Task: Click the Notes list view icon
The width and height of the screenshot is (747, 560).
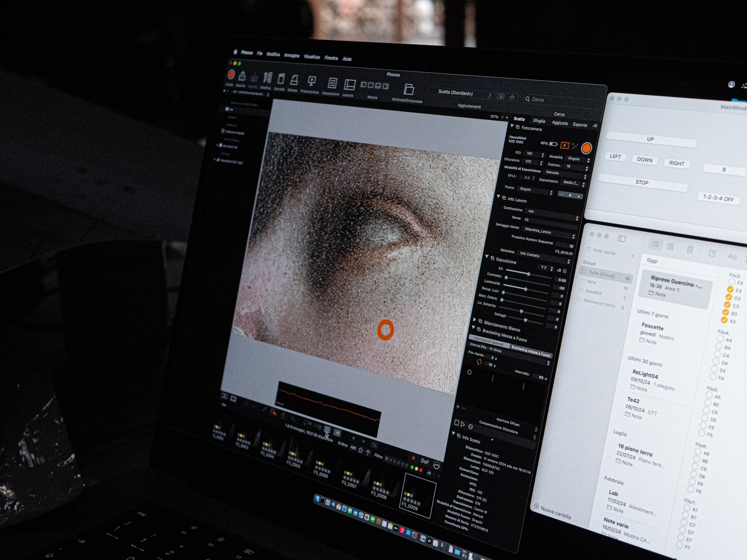Action: click(x=655, y=244)
